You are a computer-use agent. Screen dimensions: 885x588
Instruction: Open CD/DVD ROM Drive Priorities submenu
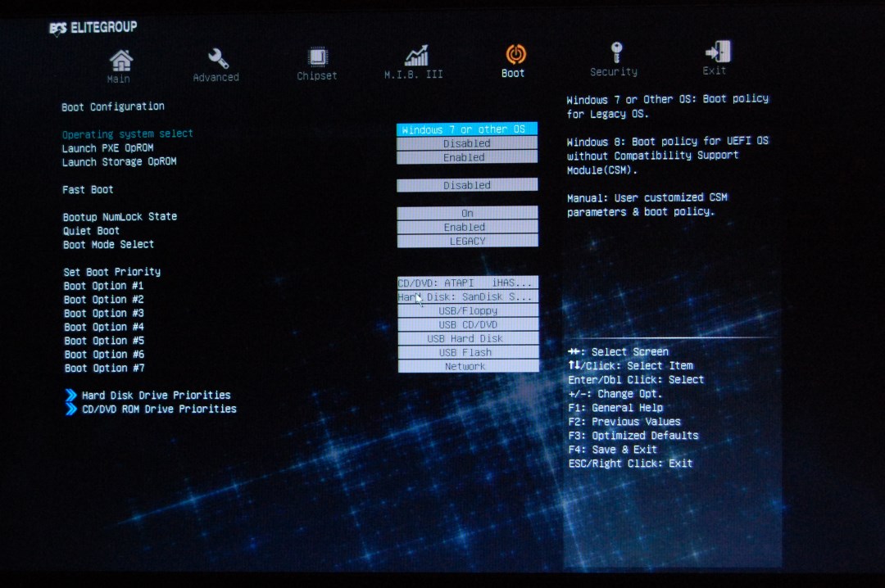[159, 409]
